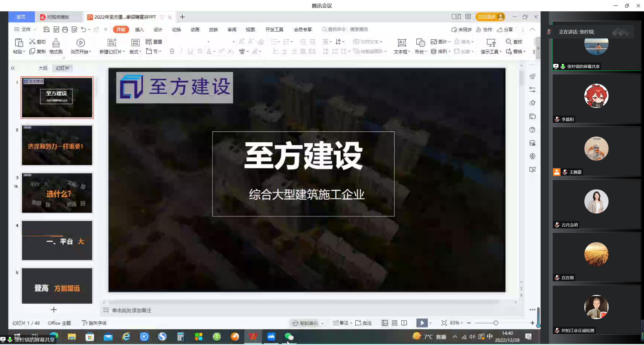Toggle superscript formatting
644x345 pixels.
click(221, 51)
